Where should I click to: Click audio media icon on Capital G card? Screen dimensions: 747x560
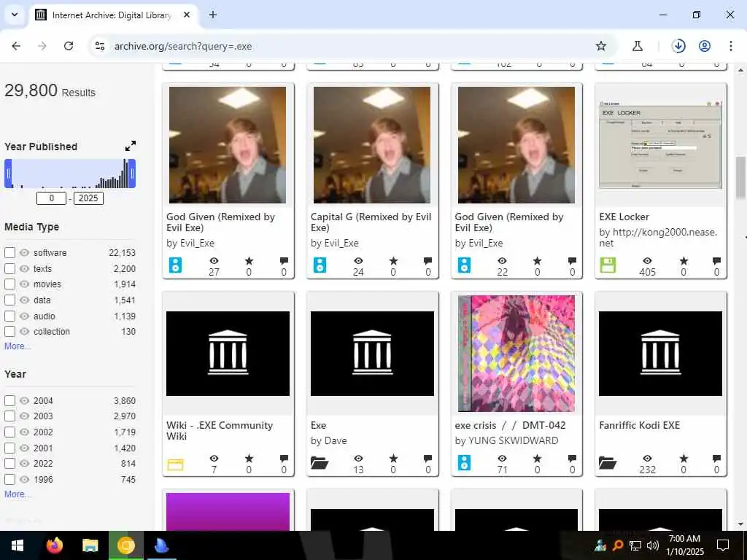click(x=320, y=265)
